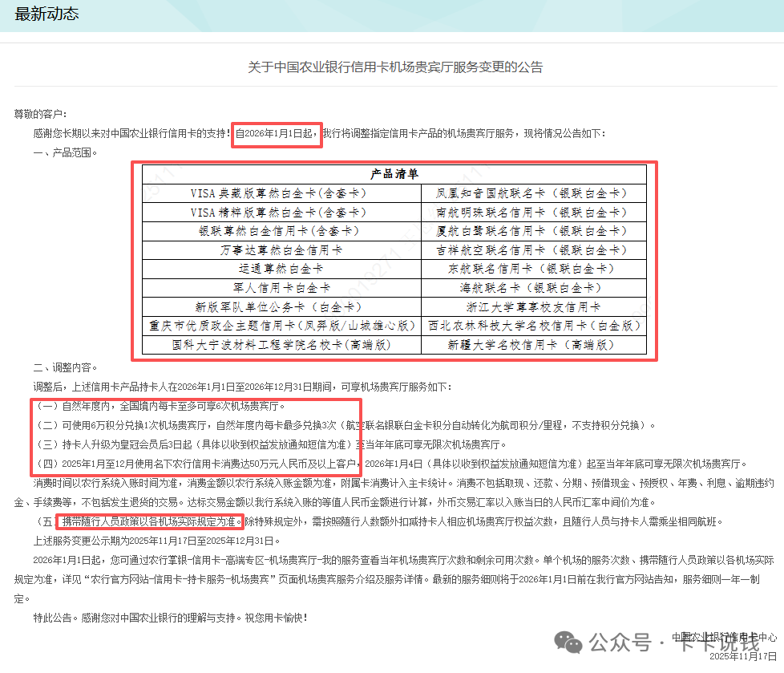Select cell 东航联名信用卡(银联白金卡)

534,269
